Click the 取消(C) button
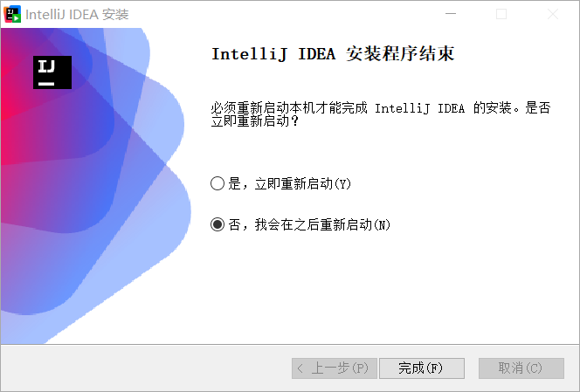 [x=521, y=368]
